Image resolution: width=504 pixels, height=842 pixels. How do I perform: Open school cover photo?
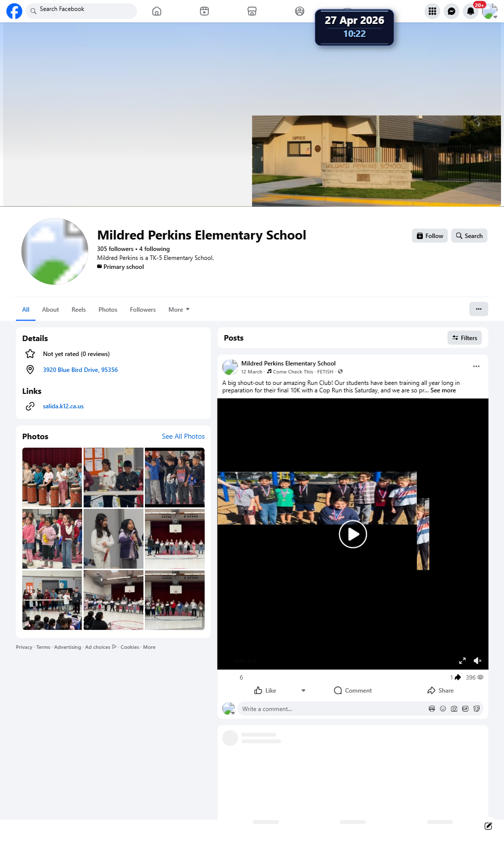click(377, 161)
